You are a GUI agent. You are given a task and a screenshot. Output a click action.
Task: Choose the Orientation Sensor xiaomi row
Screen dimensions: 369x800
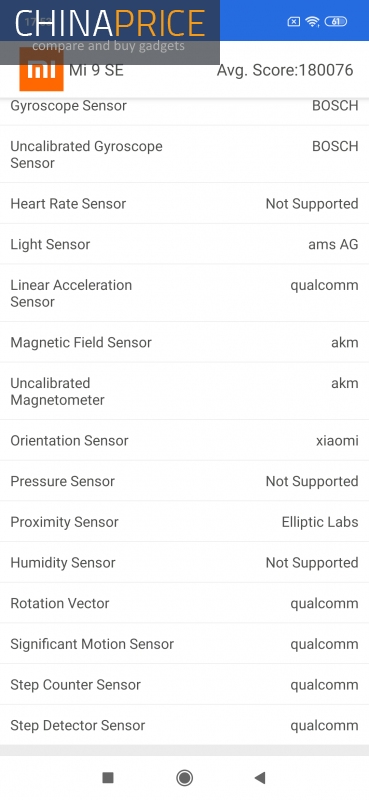[184, 440]
